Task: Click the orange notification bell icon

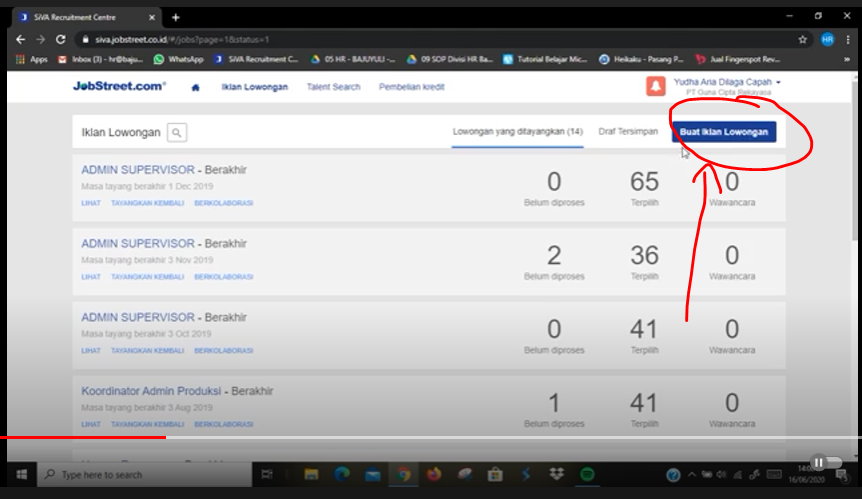Action: click(656, 87)
